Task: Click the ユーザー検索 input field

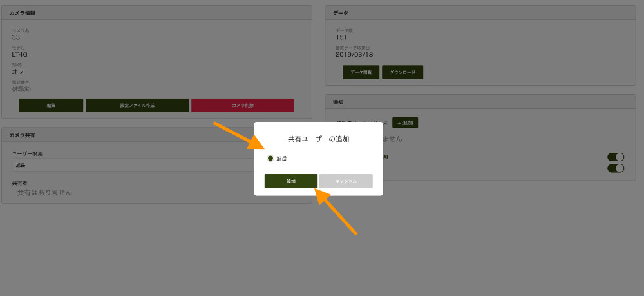Action: click(129, 165)
